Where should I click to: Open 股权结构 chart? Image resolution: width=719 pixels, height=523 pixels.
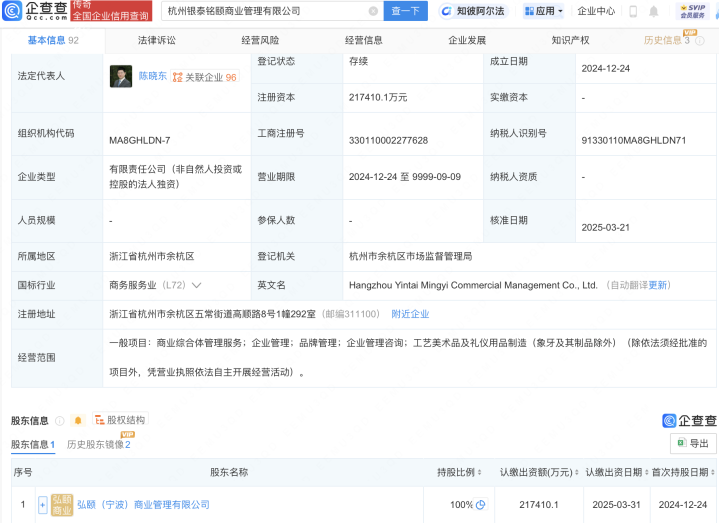(120, 420)
